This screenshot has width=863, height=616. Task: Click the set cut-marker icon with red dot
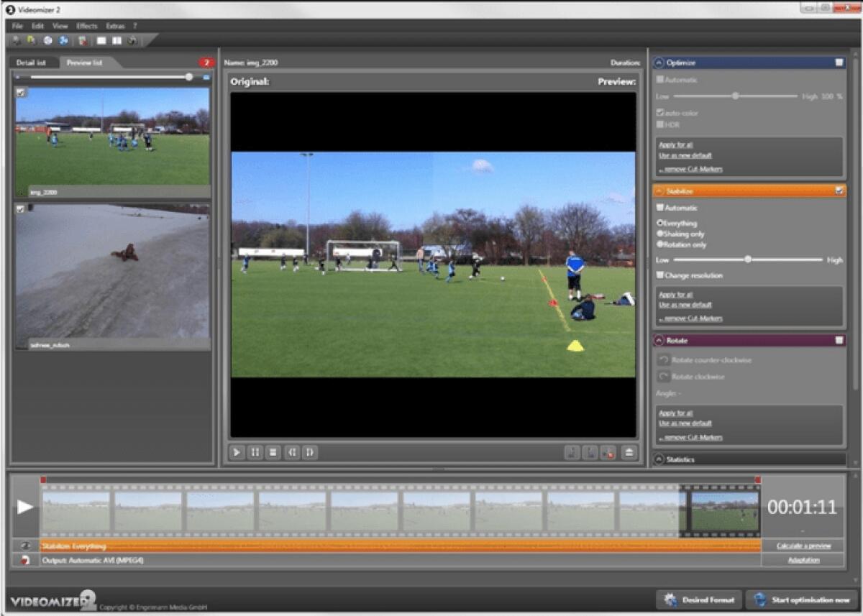pyautogui.click(x=607, y=453)
